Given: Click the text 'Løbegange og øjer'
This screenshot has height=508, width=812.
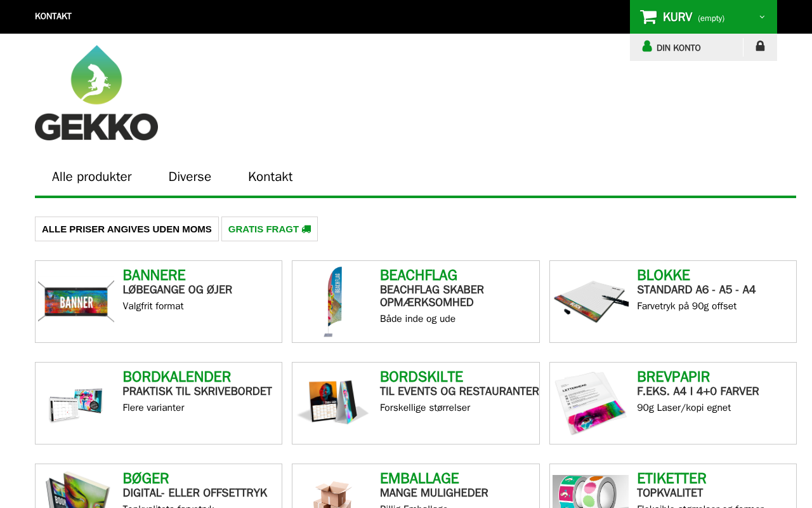Looking at the screenshot, I should 178,290.
